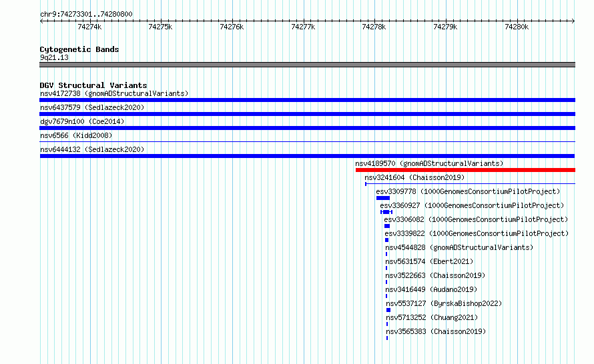The height and width of the screenshot is (364, 594).
Task: Select the blue bar under nsv4172738
Action: point(307,100)
